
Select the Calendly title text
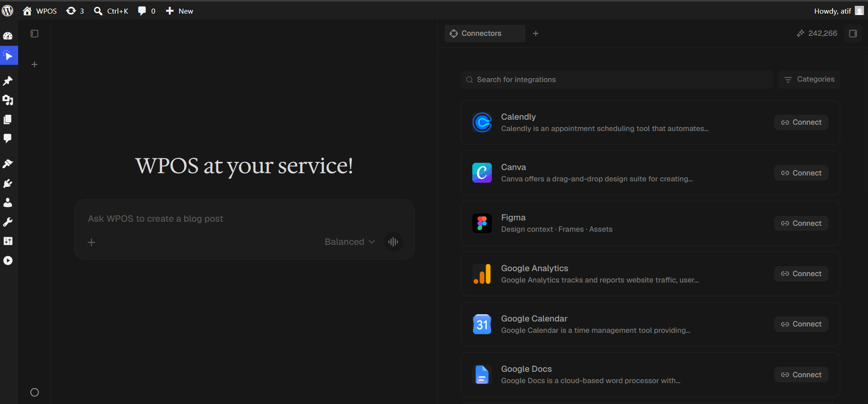tap(518, 117)
